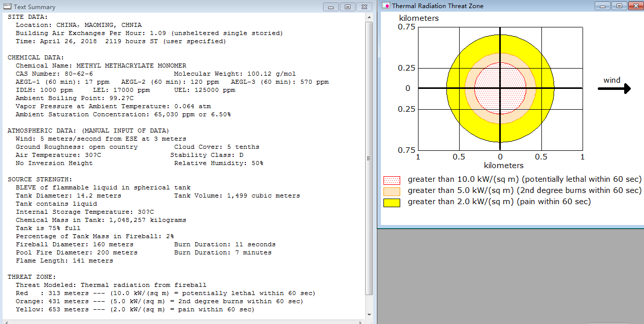Minimize the Thermal Radiation Threat Zone window
The image size is (644, 324).
coord(603,6)
